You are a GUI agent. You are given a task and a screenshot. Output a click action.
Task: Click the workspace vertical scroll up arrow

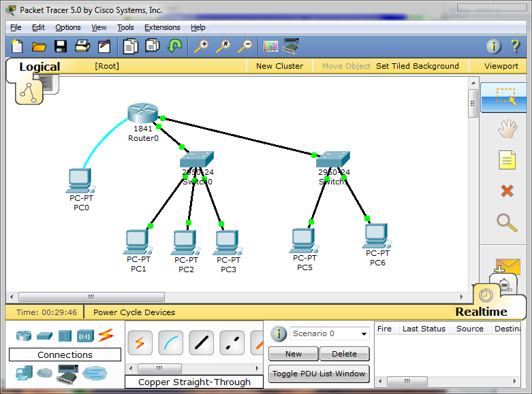click(x=473, y=83)
